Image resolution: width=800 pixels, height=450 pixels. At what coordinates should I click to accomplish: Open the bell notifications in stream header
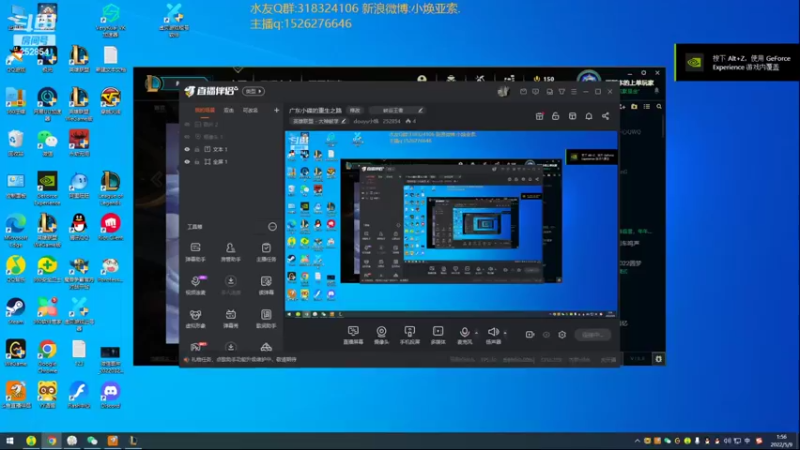tap(589, 116)
